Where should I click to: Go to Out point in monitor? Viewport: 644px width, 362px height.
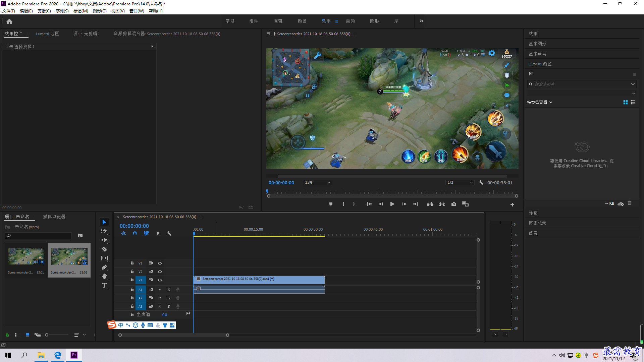point(416,204)
